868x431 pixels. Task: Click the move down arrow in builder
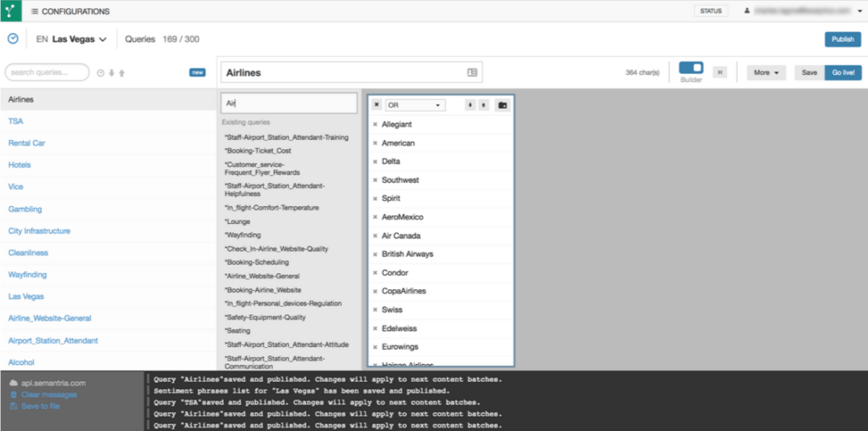[x=470, y=105]
